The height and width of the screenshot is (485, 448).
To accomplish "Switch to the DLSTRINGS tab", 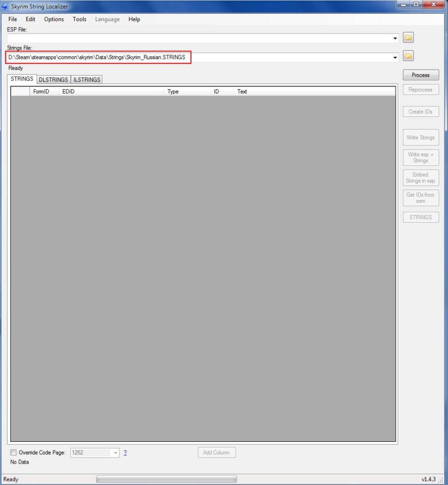I will (x=53, y=80).
